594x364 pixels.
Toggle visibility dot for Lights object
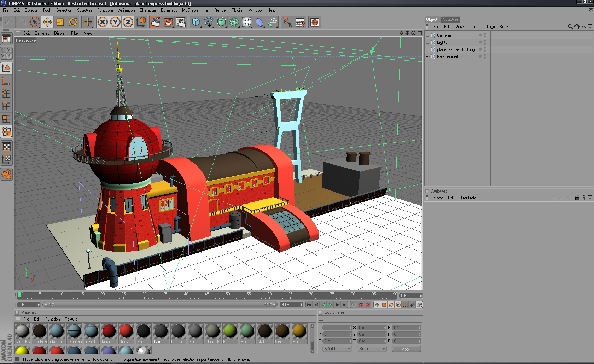pos(480,42)
